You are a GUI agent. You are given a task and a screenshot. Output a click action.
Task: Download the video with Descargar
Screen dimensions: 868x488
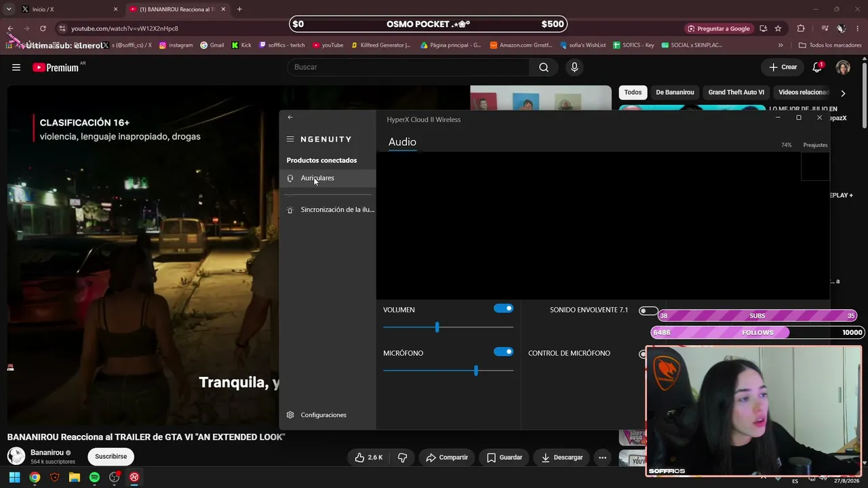coord(562,457)
